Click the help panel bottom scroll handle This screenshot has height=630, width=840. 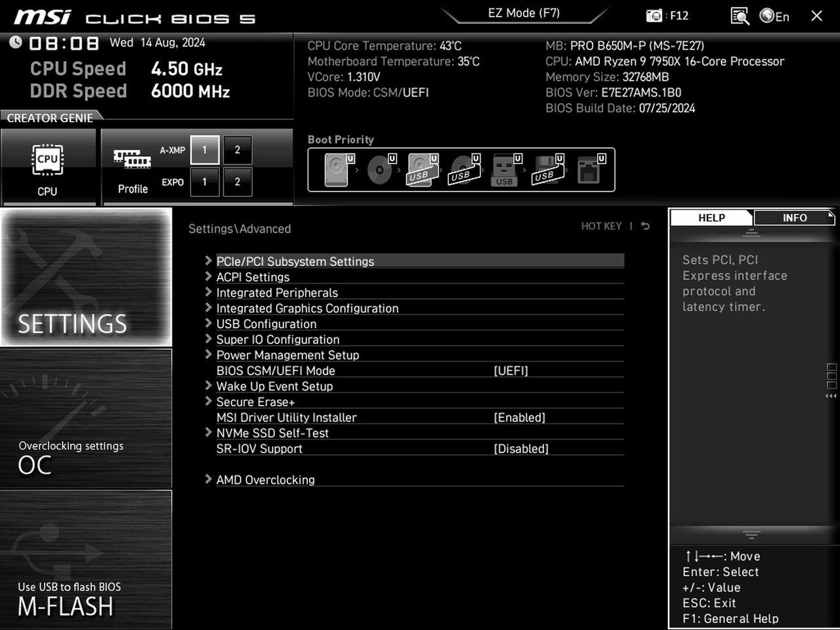[751, 535]
